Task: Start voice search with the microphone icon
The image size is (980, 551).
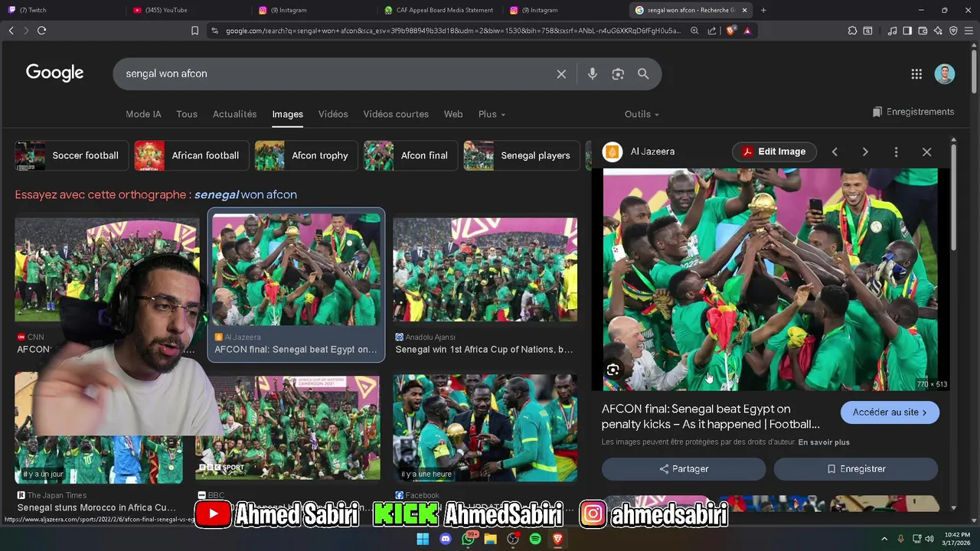Action: point(592,74)
